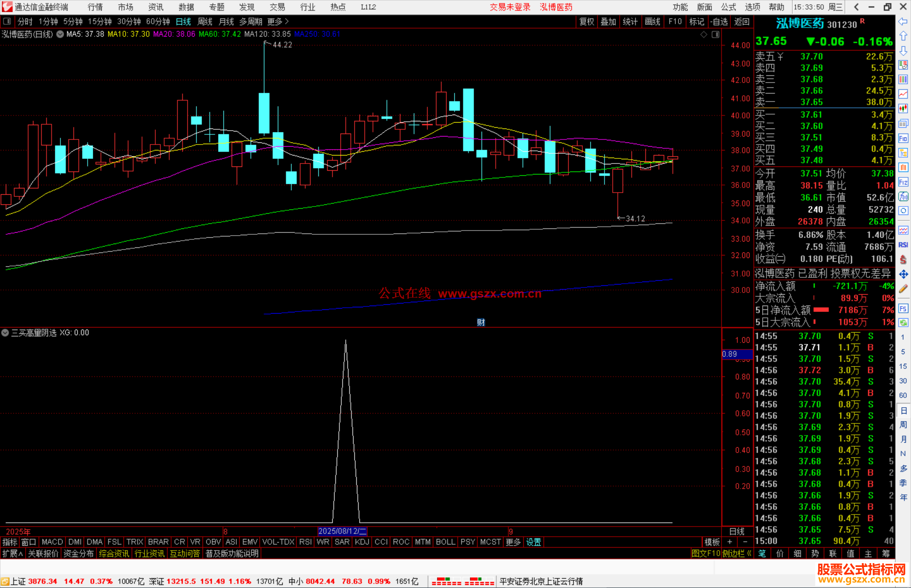911x588 pixels.
Task: Open the 模板 template menu
Action: (x=712, y=542)
